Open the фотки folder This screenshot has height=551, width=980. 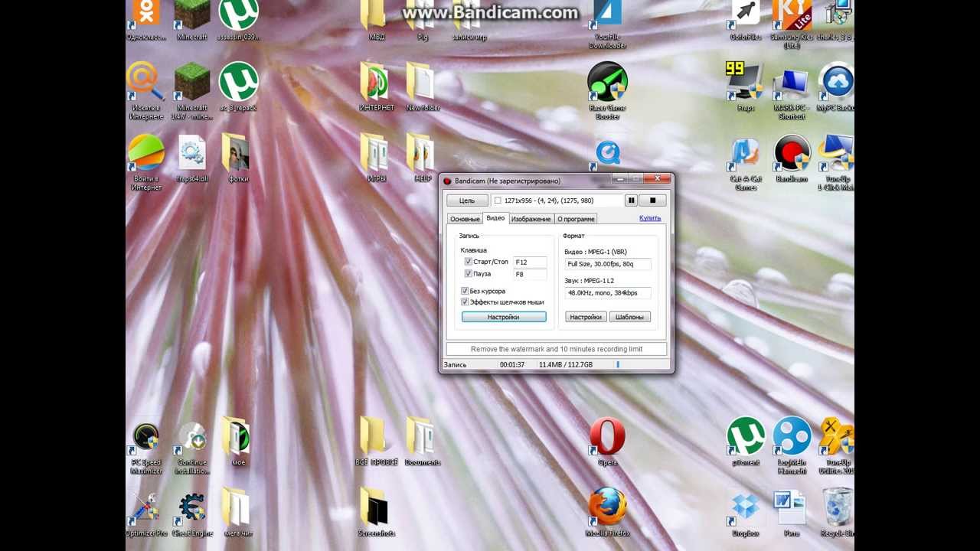(x=238, y=158)
